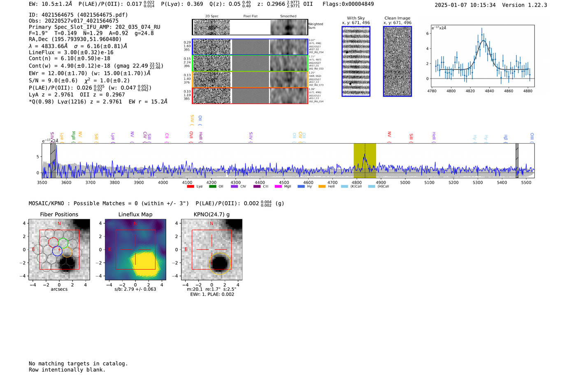The height and width of the screenshot is (392, 576).
Task: Click the green fiber circle in Fiber Positions
Action: pyautogui.click(x=63, y=243)
